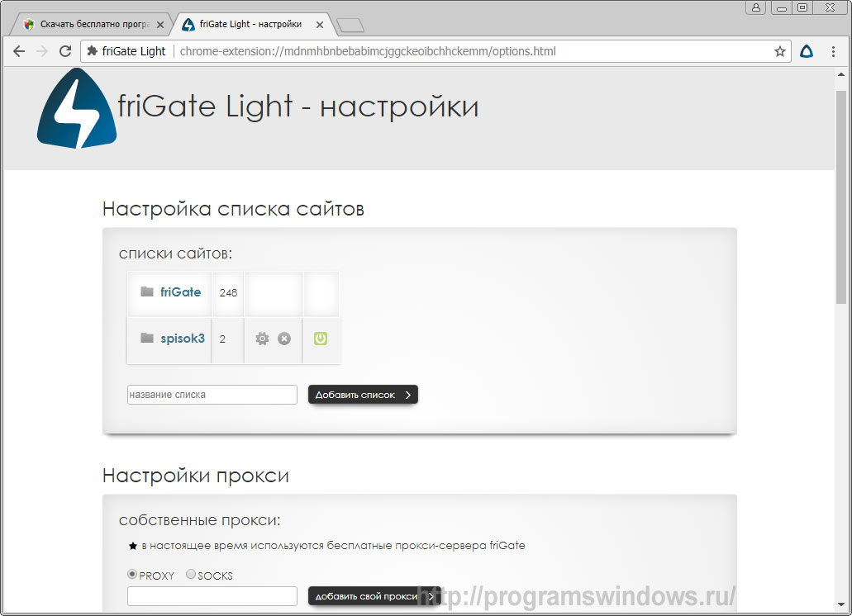The image size is (852, 616).
Task: Open the Chrome three-dot menu
Action: (x=833, y=51)
